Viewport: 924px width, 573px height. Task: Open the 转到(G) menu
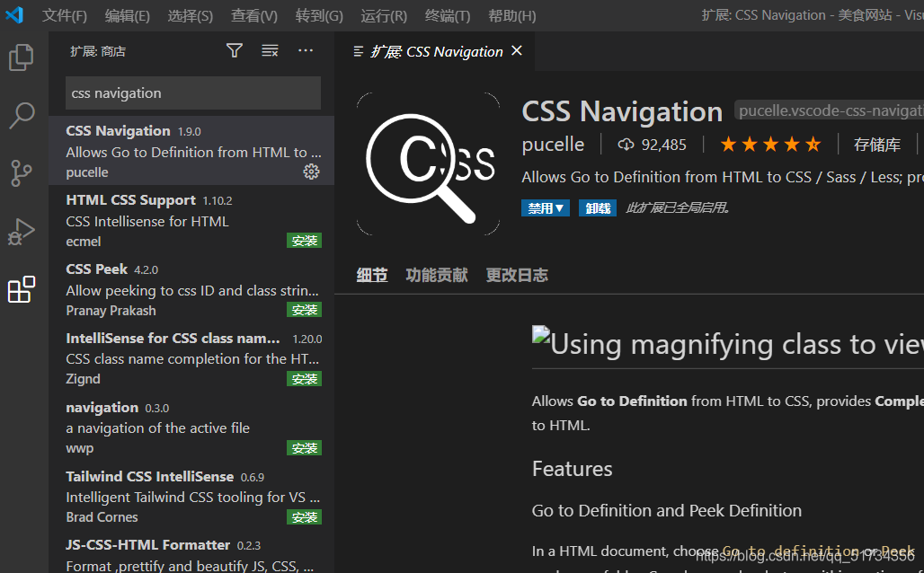[x=319, y=15]
